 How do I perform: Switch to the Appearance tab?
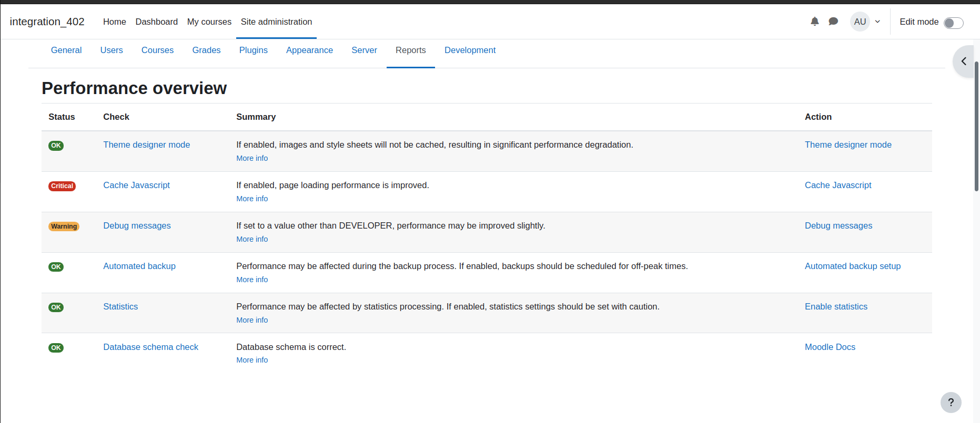(x=309, y=50)
